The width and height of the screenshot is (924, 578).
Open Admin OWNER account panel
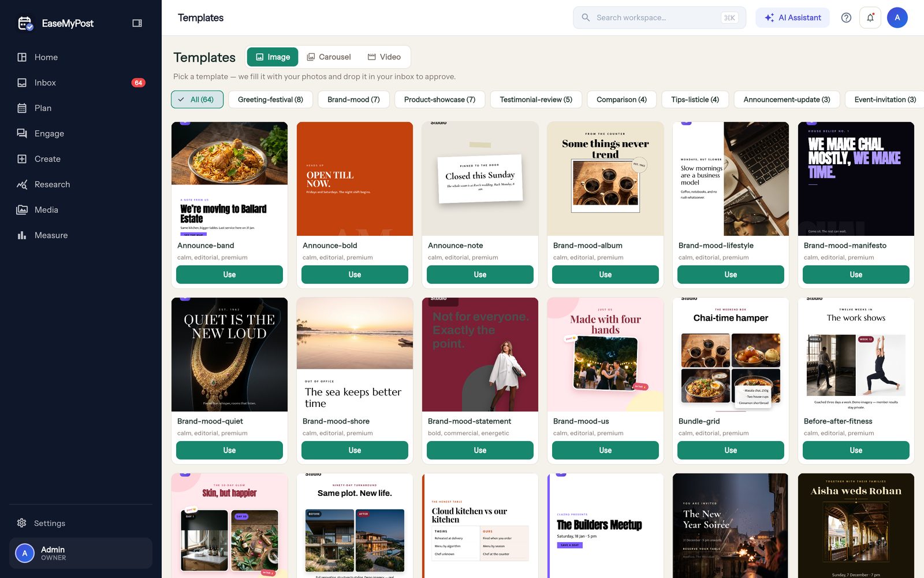tap(81, 553)
